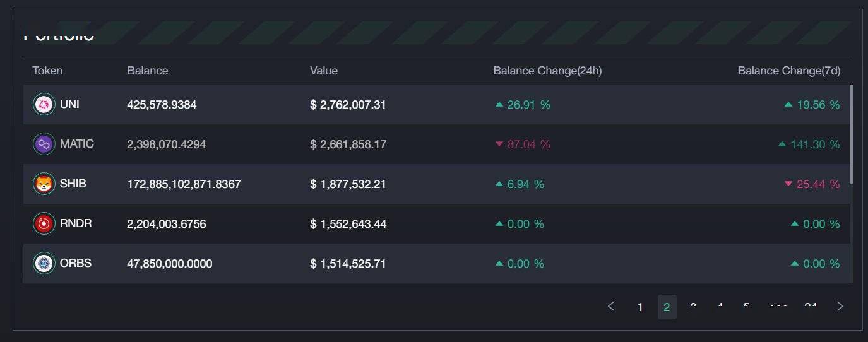Click UNI 7d change 19.56 %

click(x=812, y=105)
